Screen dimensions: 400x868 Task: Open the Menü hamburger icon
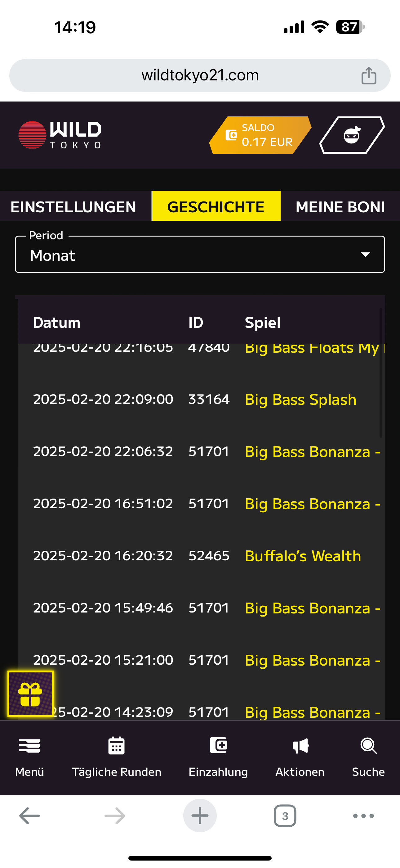pyautogui.click(x=30, y=746)
